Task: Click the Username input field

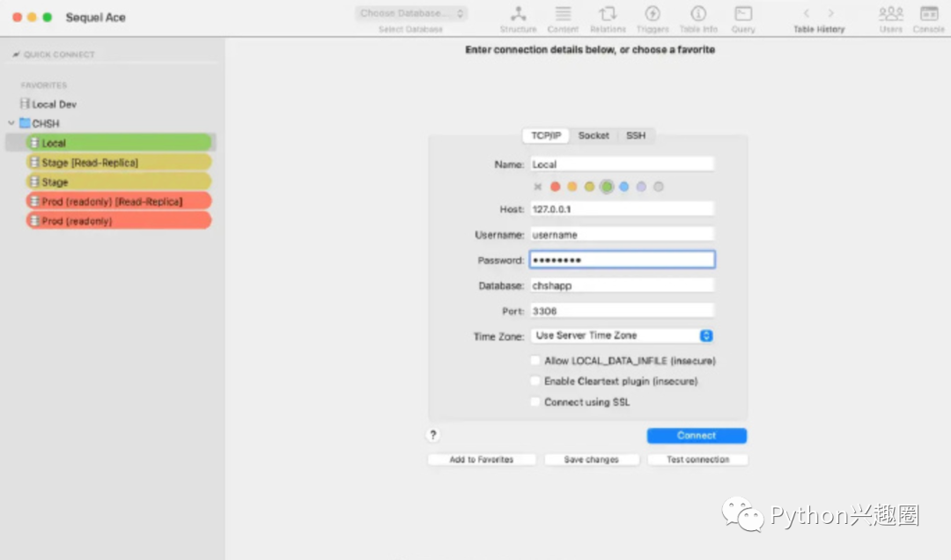Action: pyautogui.click(x=623, y=235)
